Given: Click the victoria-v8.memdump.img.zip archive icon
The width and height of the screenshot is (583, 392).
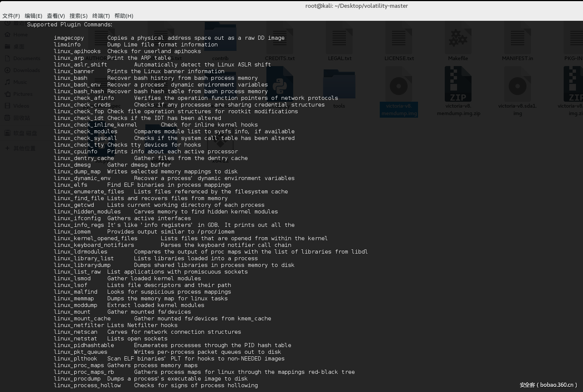Looking at the screenshot, I should coord(458,85).
